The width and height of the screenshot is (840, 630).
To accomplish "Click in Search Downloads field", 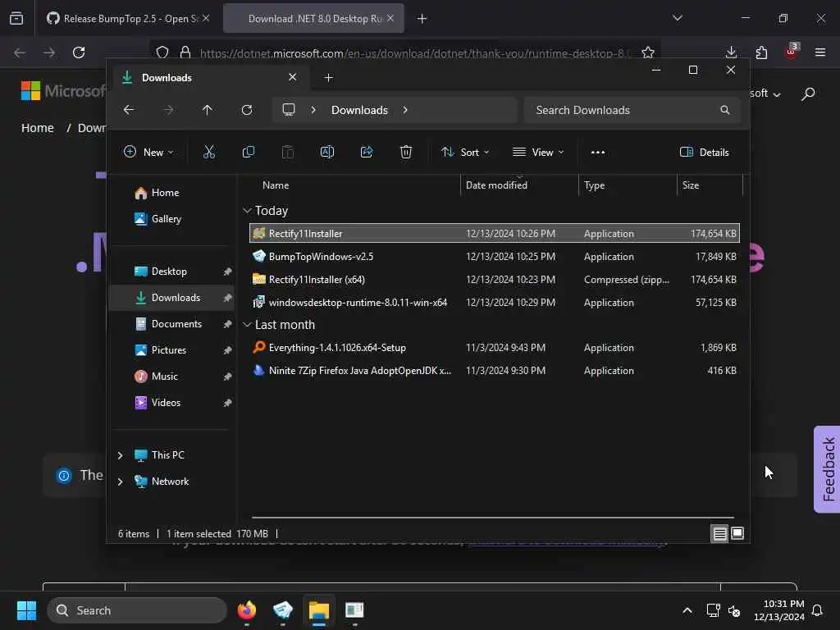I will (x=632, y=110).
